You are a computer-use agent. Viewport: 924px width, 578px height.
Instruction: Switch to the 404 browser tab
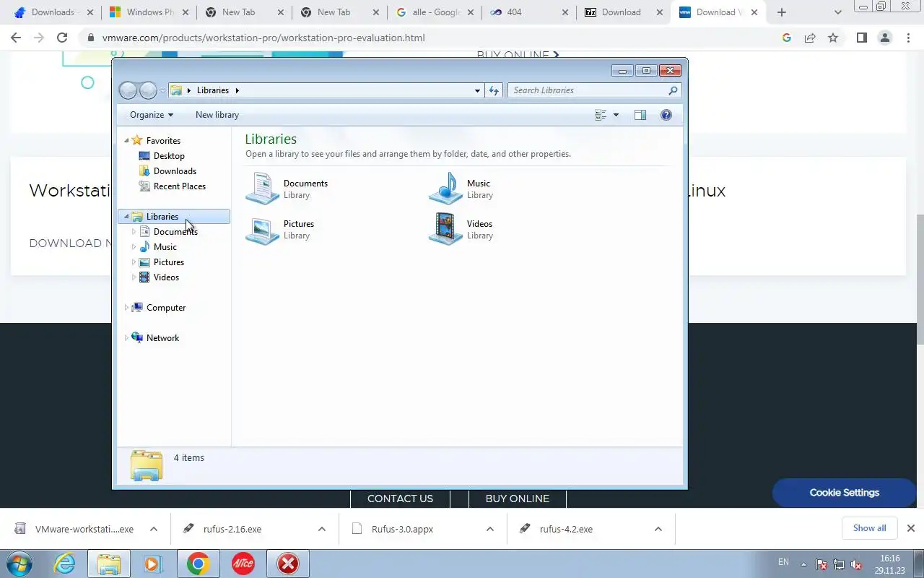(528, 12)
